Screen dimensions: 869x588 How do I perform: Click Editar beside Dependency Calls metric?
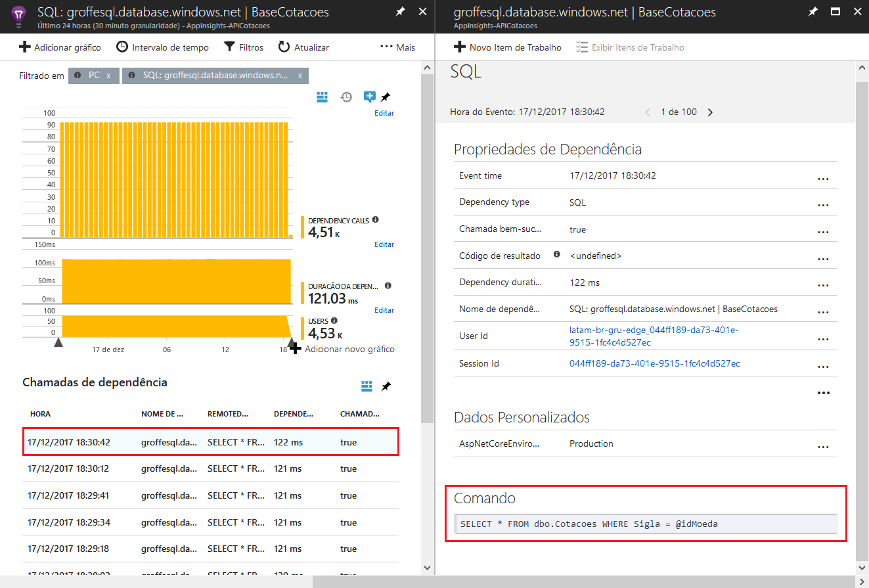tap(384, 244)
